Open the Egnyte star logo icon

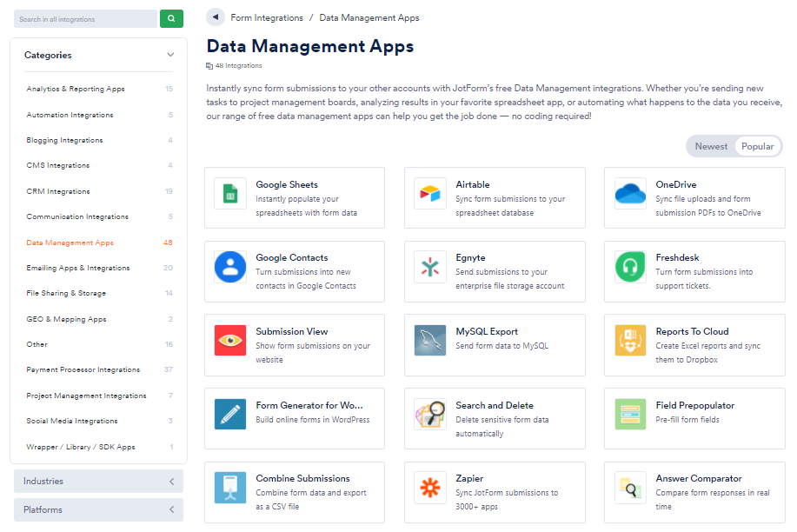pyautogui.click(x=430, y=267)
